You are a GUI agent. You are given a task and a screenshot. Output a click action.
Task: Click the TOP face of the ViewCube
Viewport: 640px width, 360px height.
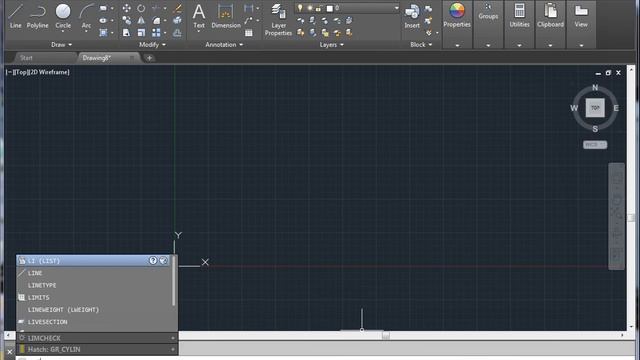pos(595,108)
